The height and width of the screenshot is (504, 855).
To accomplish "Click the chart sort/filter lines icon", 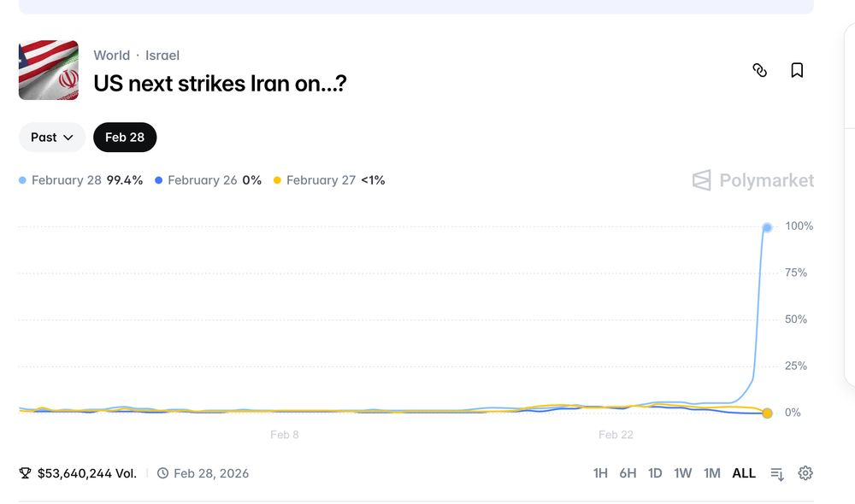I will 777,473.
